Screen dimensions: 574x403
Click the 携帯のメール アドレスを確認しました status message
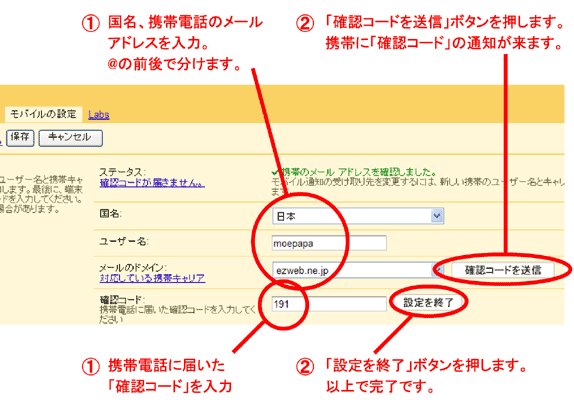click(x=359, y=172)
